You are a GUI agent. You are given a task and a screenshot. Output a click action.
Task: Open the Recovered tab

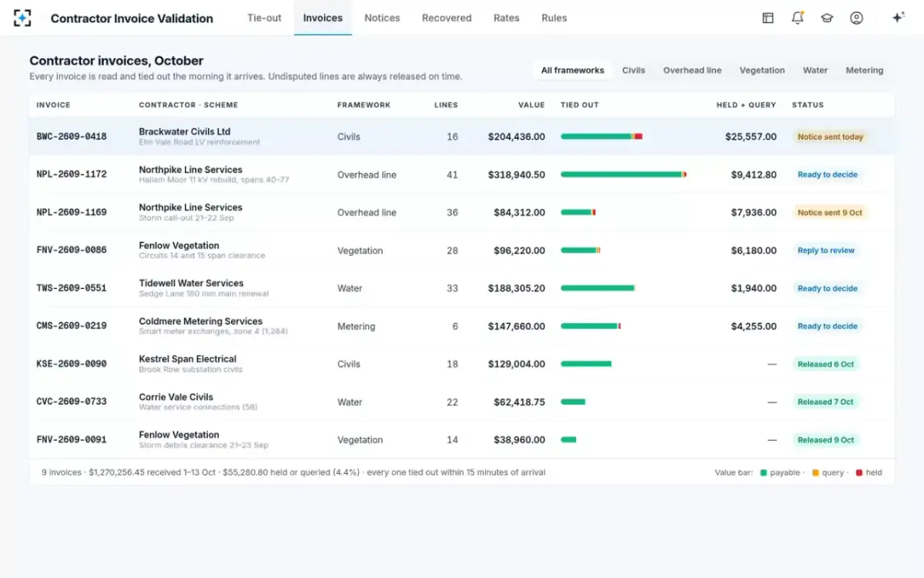pyautogui.click(x=447, y=18)
